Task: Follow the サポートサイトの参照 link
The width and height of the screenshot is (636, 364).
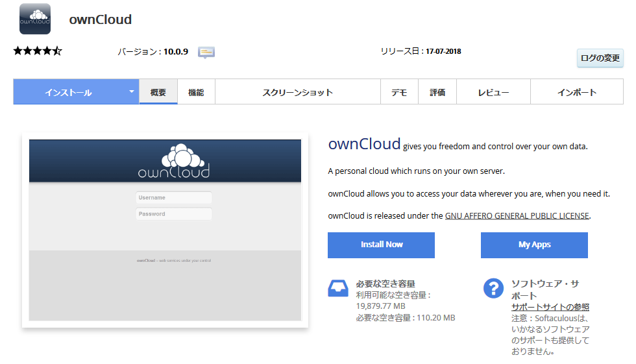Action: point(550,307)
